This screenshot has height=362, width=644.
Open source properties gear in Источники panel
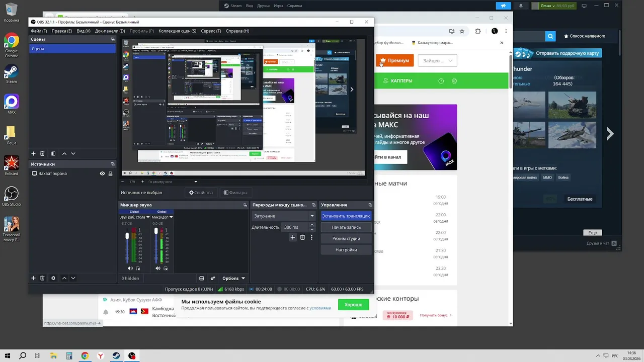point(53,278)
